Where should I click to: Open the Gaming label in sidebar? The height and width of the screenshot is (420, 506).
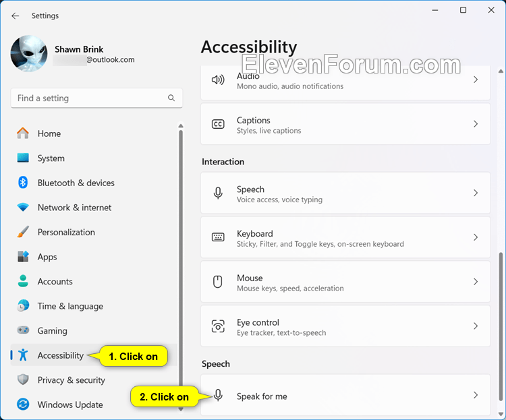point(52,331)
